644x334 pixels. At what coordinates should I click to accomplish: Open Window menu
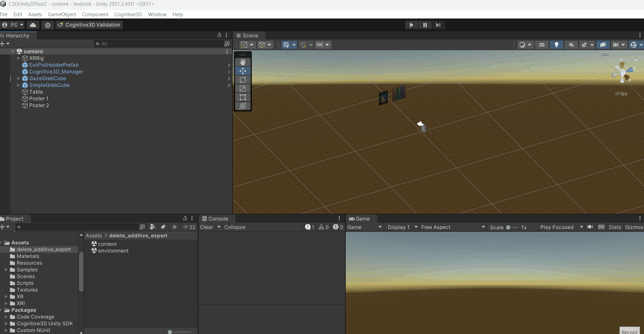[157, 14]
